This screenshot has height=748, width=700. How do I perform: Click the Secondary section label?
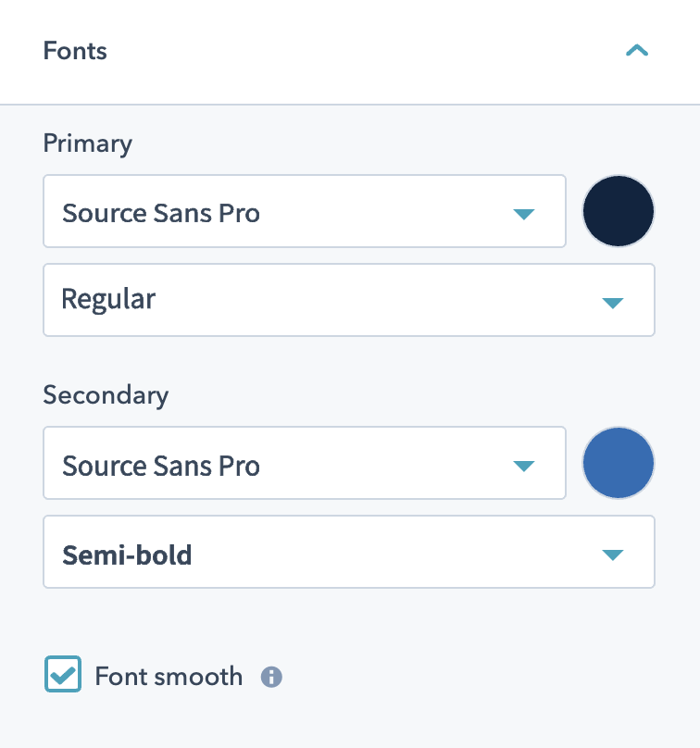point(106,395)
